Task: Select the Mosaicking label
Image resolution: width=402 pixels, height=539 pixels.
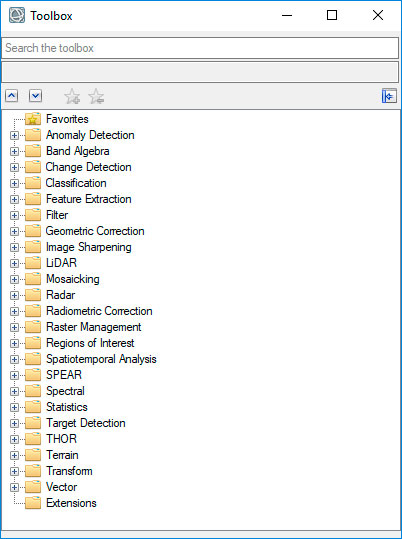Action: (73, 279)
